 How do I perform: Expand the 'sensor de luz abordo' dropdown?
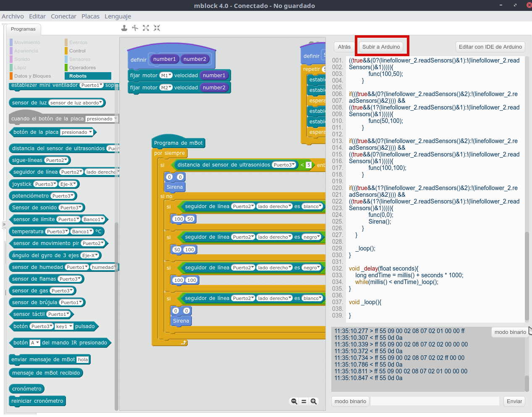pos(76,103)
